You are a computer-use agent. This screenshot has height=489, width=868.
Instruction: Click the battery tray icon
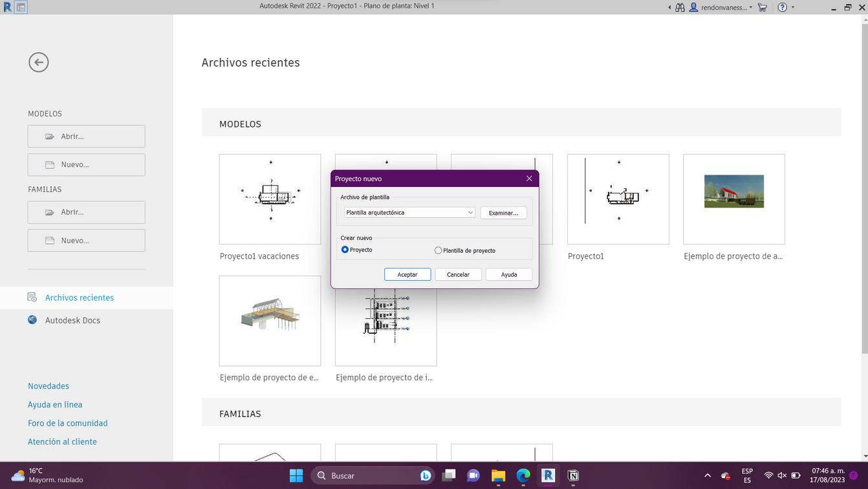(x=796, y=475)
